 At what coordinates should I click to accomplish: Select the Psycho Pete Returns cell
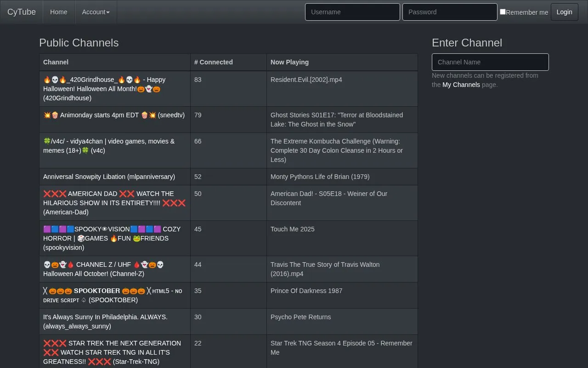[x=342, y=322]
